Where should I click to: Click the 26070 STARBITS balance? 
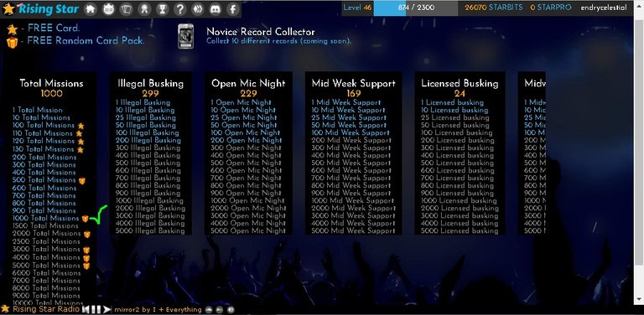point(494,8)
